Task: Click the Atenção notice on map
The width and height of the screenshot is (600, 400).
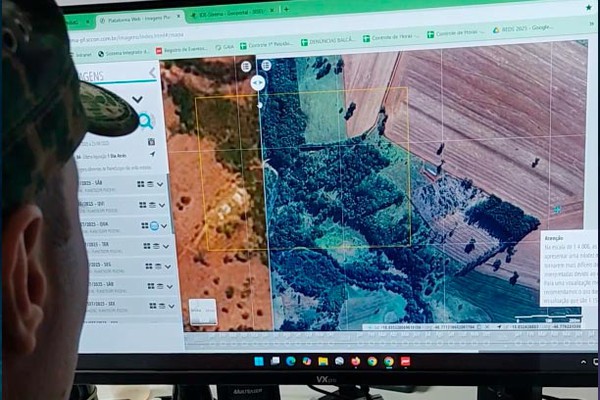Action: click(570, 268)
